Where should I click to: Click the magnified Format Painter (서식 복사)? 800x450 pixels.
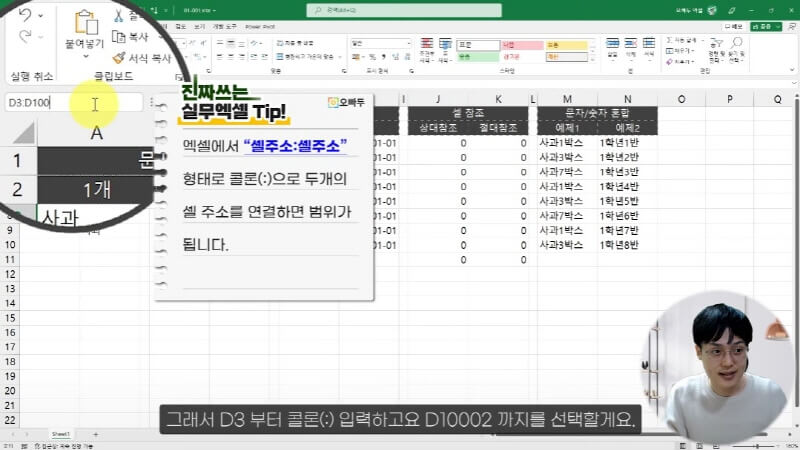click(142, 58)
